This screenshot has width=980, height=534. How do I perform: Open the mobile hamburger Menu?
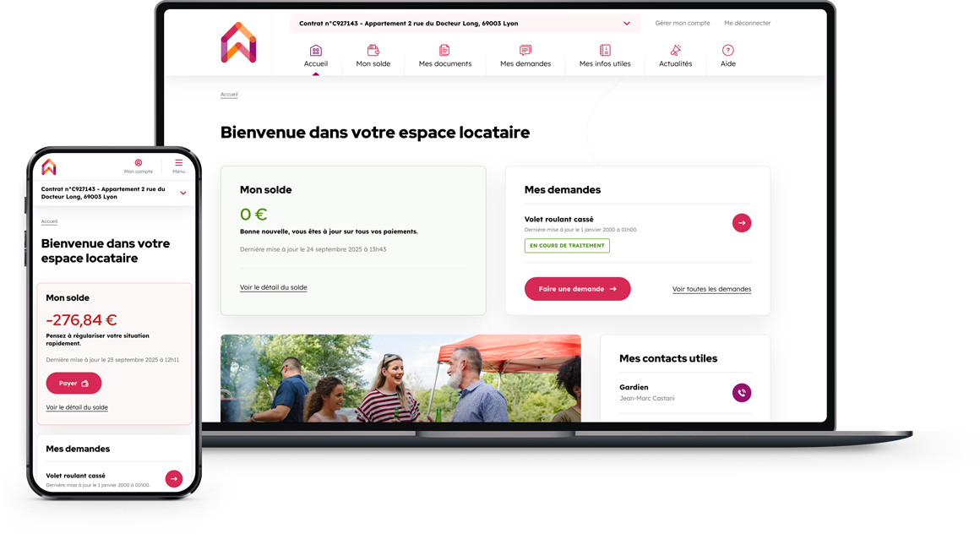click(178, 163)
